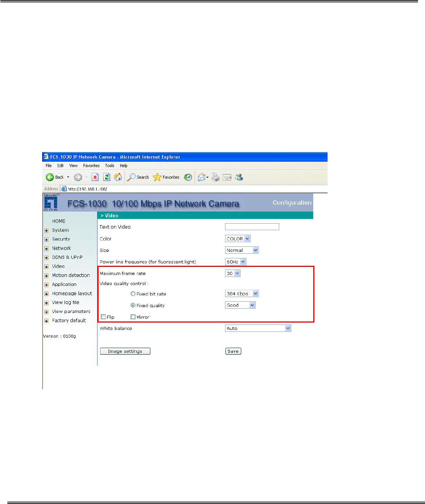Open Search in the browser toolbar
The width and height of the screenshot is (425, 504).
point(138,177)
